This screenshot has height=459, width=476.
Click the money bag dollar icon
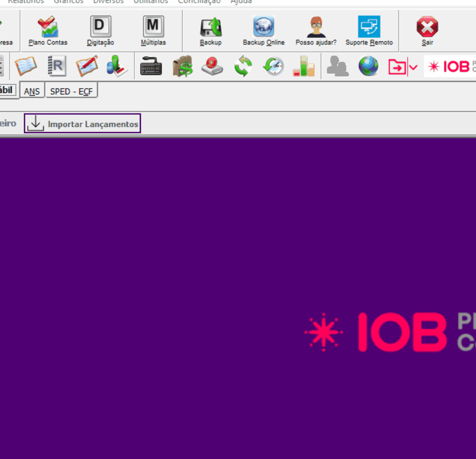click(x=182, y=67)
